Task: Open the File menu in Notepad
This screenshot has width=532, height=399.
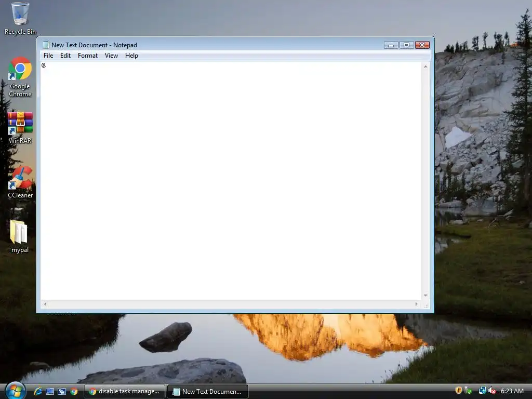Action: click(48, 56)
